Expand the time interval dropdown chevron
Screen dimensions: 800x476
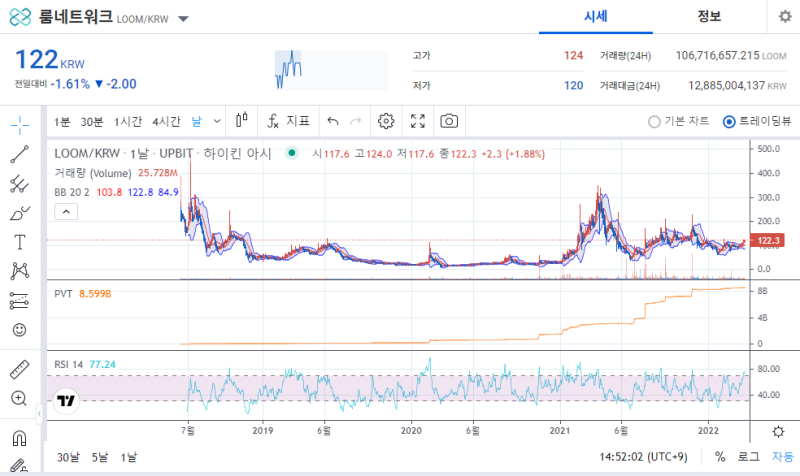[x=217, y=121]
